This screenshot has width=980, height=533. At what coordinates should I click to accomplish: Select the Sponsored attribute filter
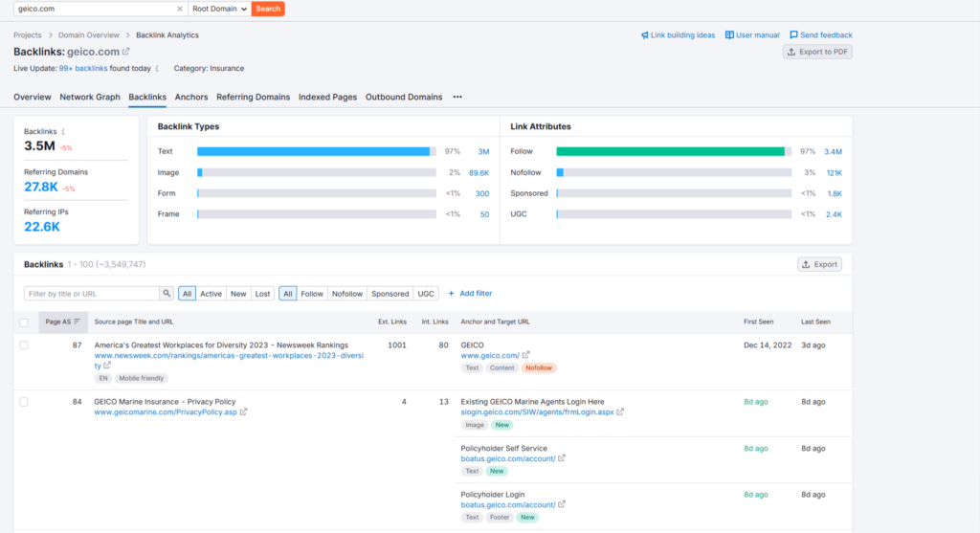pos(390,294)
